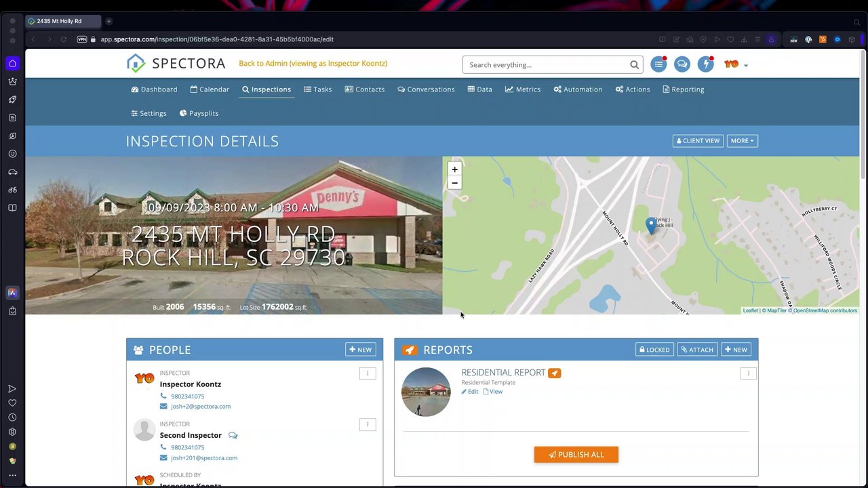
Task: Toggle the LOCKED reports button
Action: pos(654,350)
